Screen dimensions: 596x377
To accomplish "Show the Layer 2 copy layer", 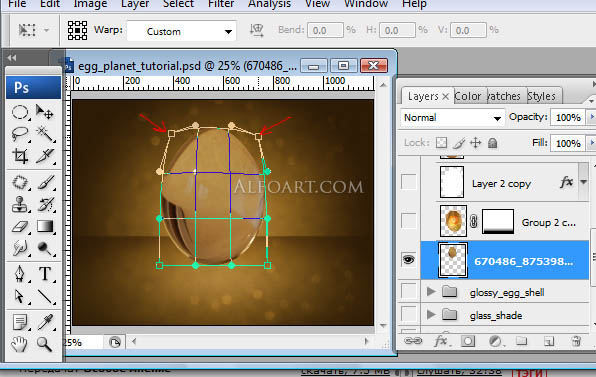I will point(409,182).
